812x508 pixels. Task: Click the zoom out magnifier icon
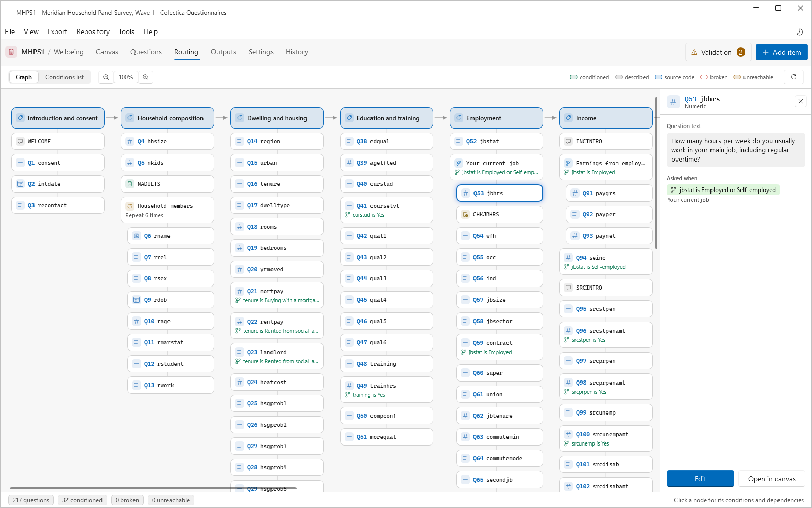pyautogui.click(x=106, y=77)
